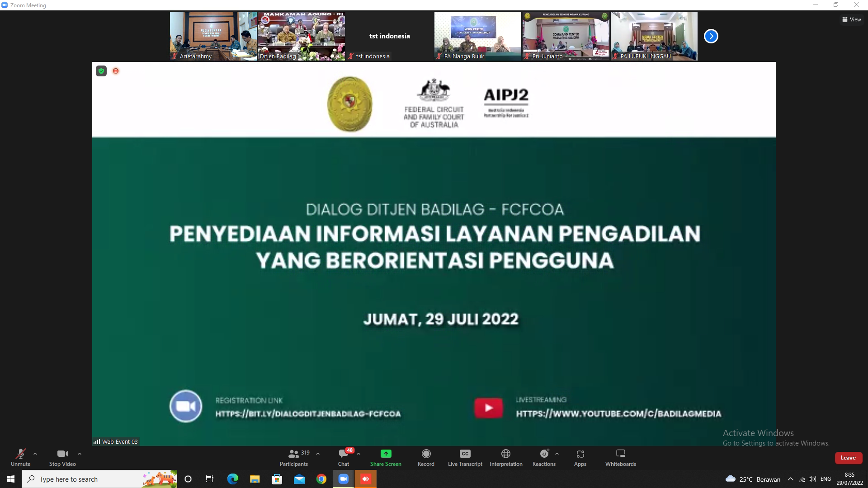Unmute the microphone
This screenshot has height=488, width=868.
point(20,457)
